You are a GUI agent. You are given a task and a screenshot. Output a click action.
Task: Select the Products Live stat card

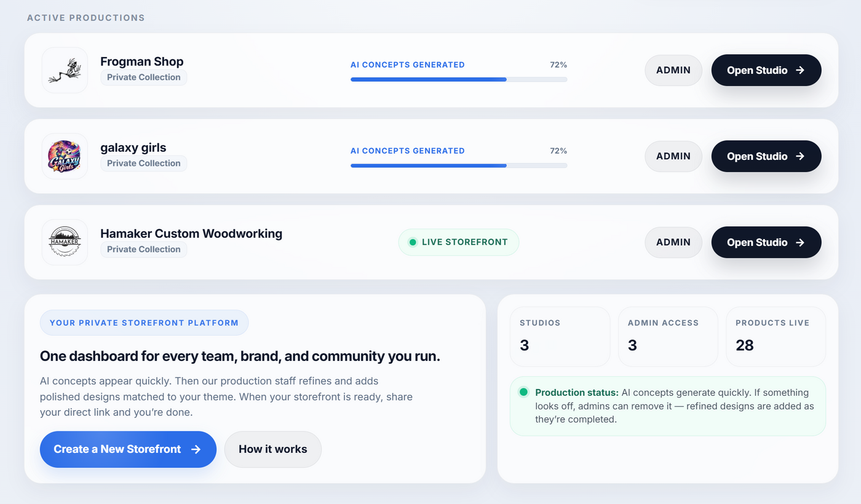[776, 336]
